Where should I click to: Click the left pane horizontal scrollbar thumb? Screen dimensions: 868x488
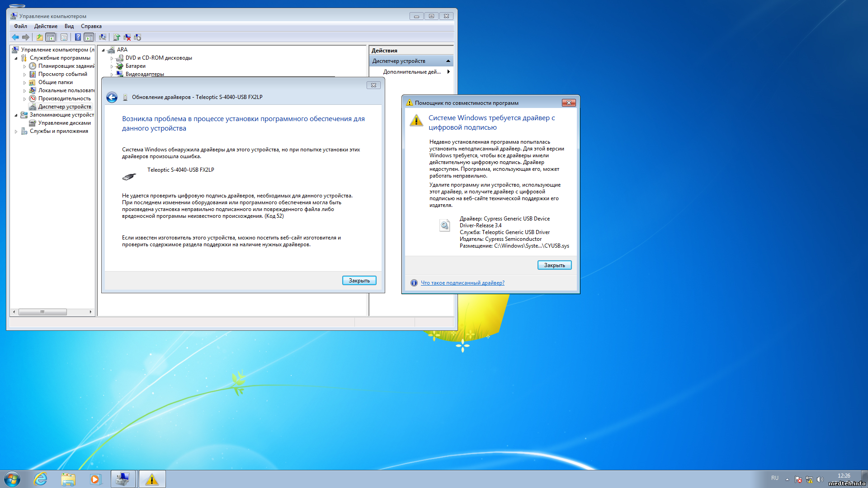[x=42, y=312]
